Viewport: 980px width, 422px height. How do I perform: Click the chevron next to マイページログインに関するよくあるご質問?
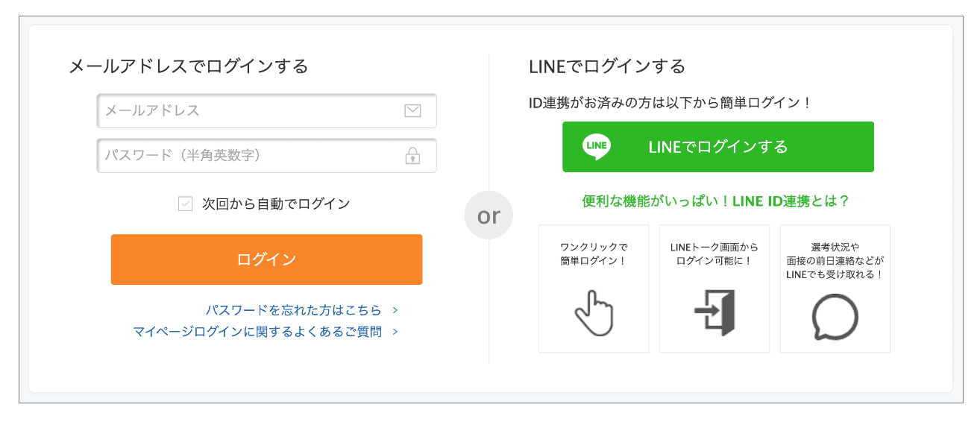point(395,332)
